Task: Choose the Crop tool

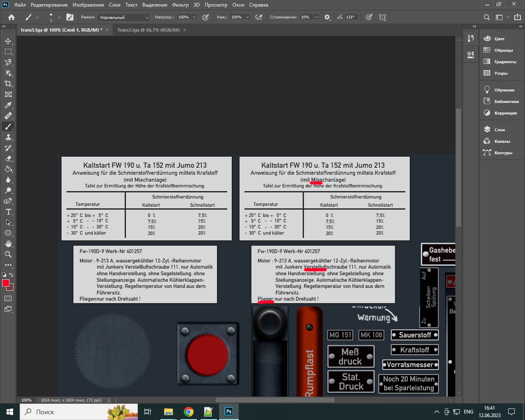Action: click(x=8, y=84)
